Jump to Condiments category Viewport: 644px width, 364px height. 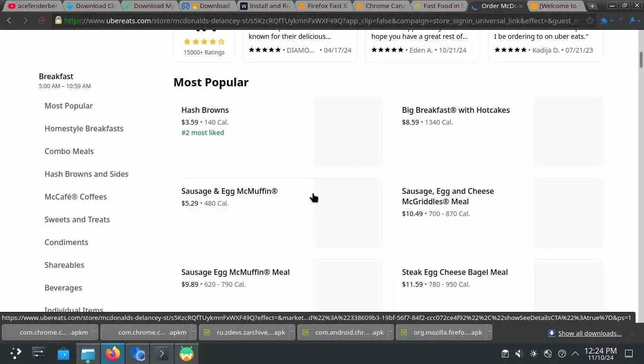pos(66,242)
